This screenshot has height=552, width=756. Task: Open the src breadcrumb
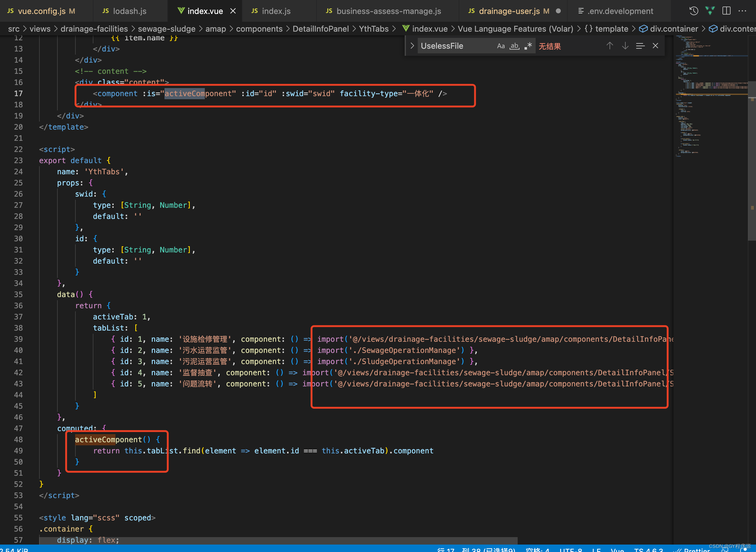(x=14, y=29)
